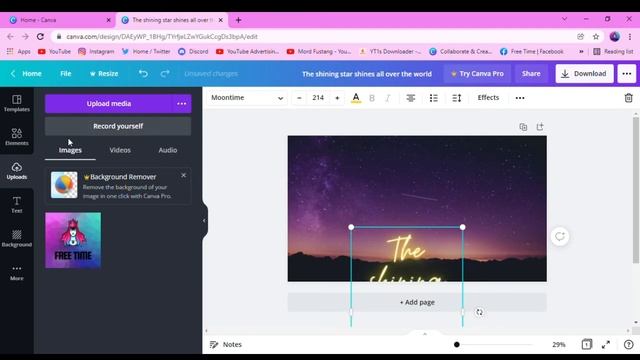Click the canvas vertical scrollbar

(x=636, y=191)
